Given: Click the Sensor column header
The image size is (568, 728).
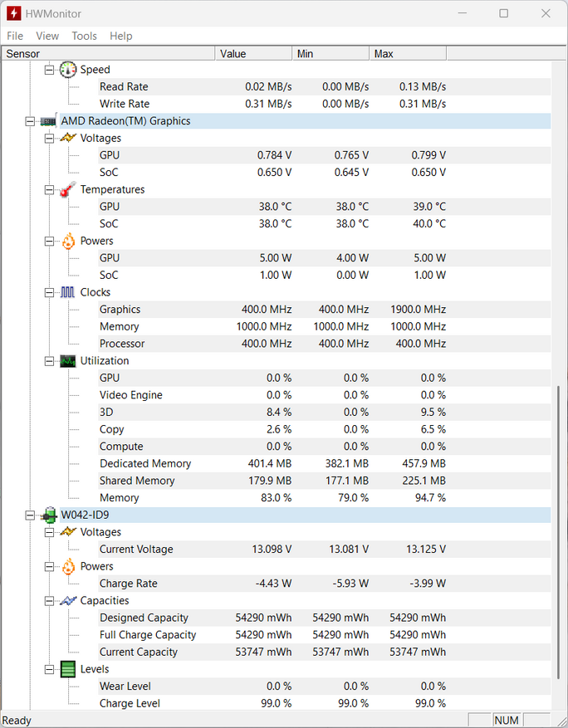Looking at the screenshot, I should coord(108,54).
